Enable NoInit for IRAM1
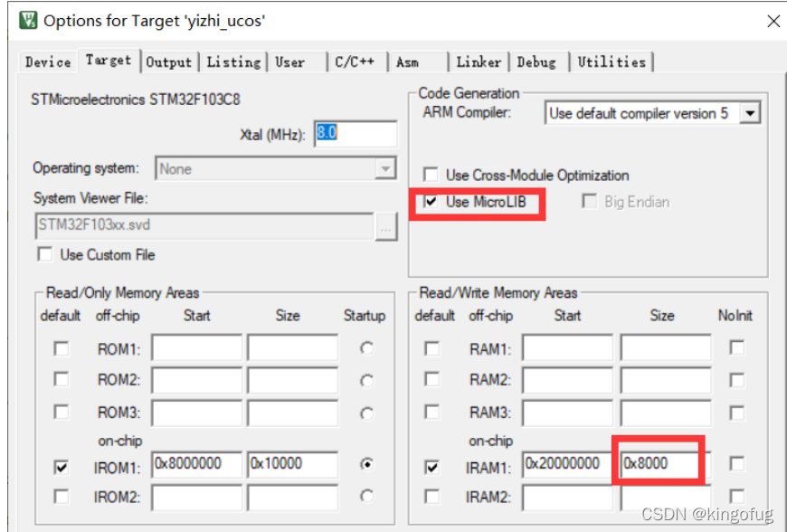This screenshot has height=532, width=787. 737,463
